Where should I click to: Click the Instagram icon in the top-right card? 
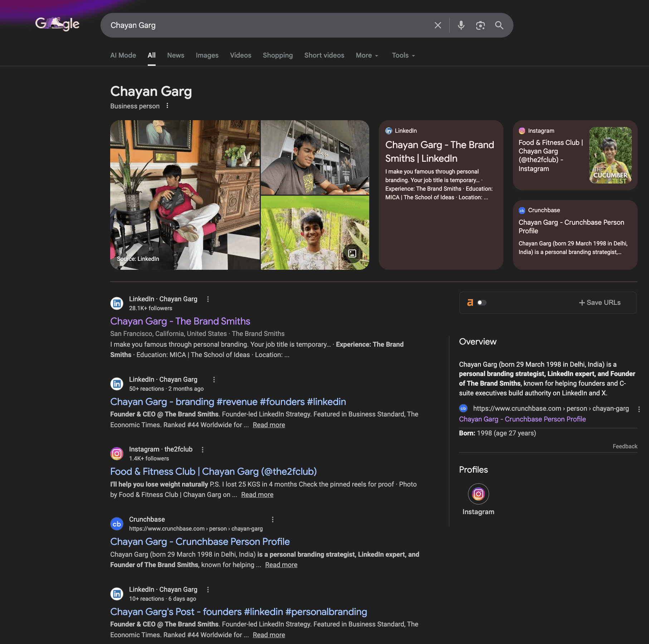pyautogui.click(x=522, y=131)
